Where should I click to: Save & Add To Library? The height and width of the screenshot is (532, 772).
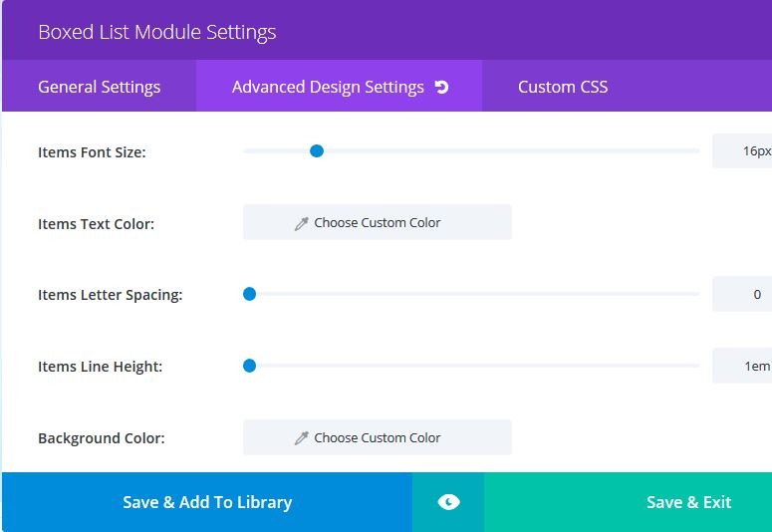click(x=207, y=502)
